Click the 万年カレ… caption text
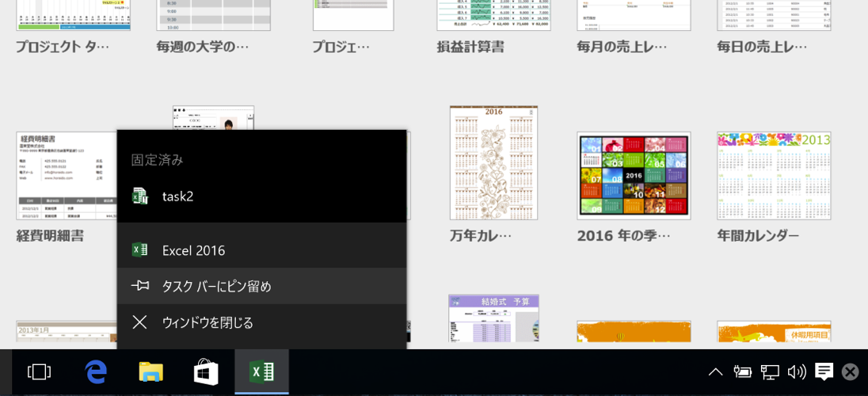 [481, 237]
